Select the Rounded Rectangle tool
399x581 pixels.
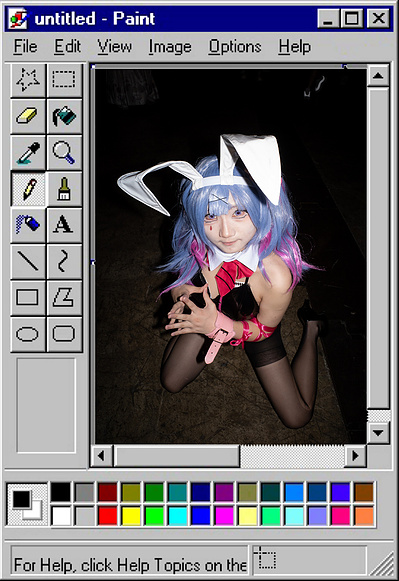pyautogui.click(x=64, y=334)
